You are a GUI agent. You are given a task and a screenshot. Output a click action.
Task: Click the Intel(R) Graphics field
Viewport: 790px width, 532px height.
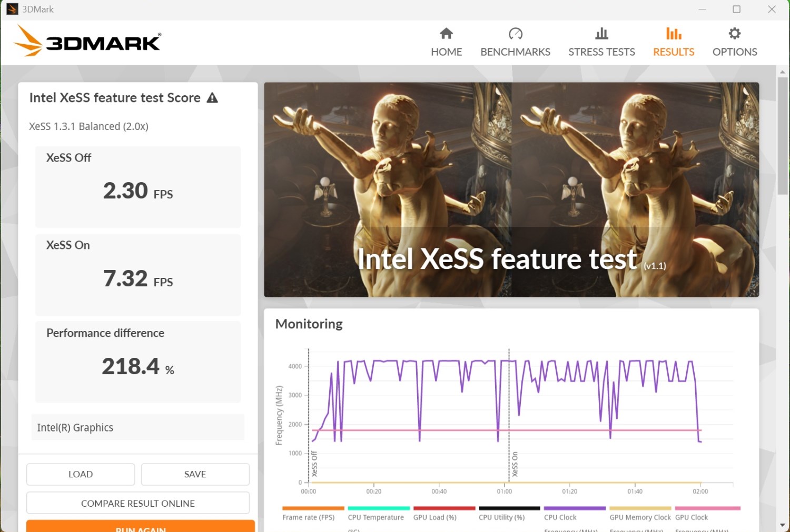coord(138,427)
